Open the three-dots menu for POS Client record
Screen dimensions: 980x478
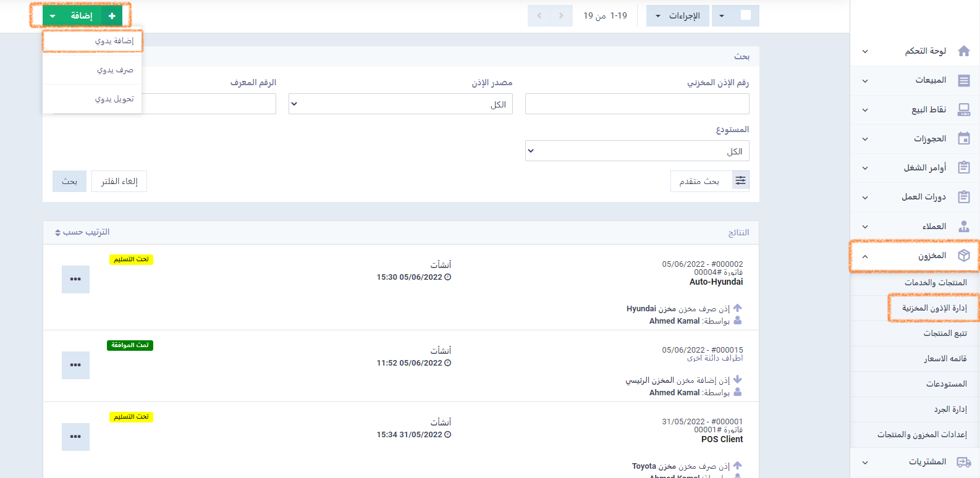coord(75,437)
